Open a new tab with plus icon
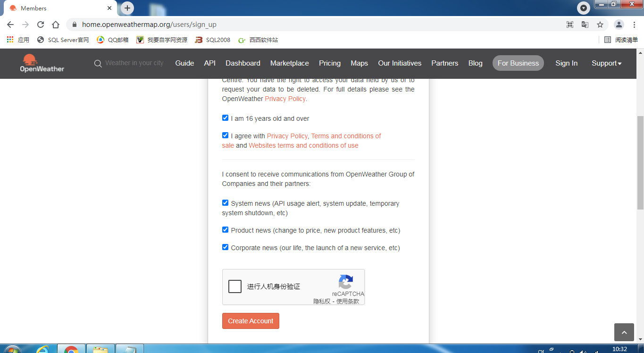This screenshot has width=644, height=353. [x=127, y=8]
